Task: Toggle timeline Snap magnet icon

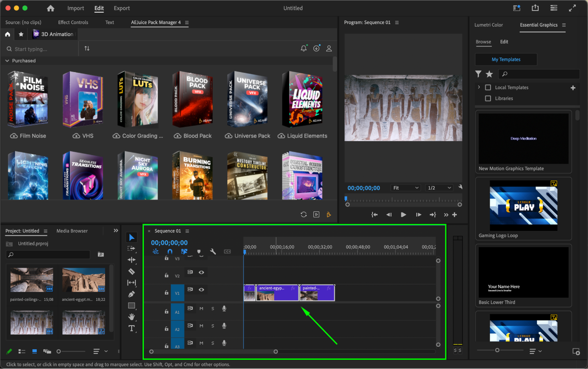Action: tap(170, 251)
